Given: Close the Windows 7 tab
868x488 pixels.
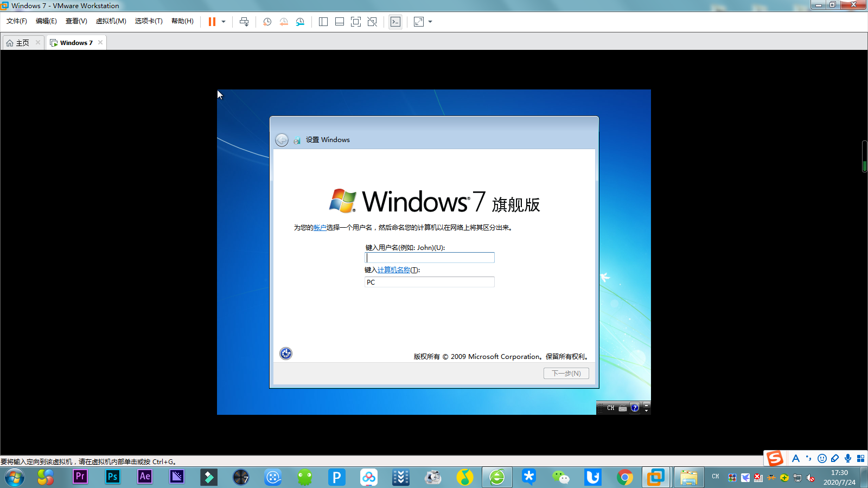Looking at the screenshot, I should click(100, 42).
